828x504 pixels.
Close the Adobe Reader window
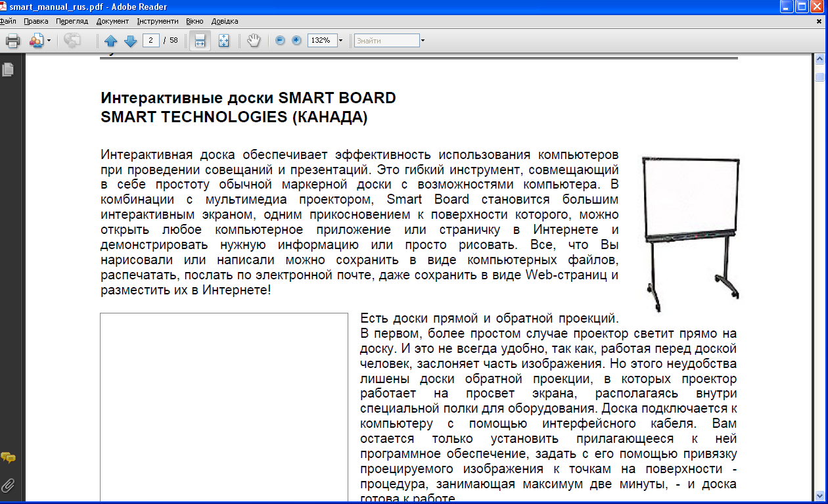coord(817,7)
